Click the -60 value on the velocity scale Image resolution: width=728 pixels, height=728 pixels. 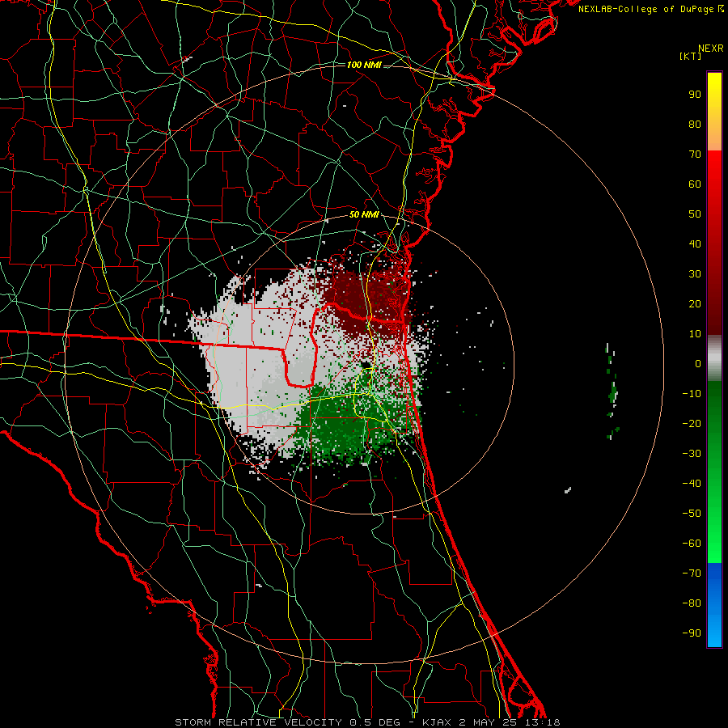pyautogui.click(x=692, y=544)
